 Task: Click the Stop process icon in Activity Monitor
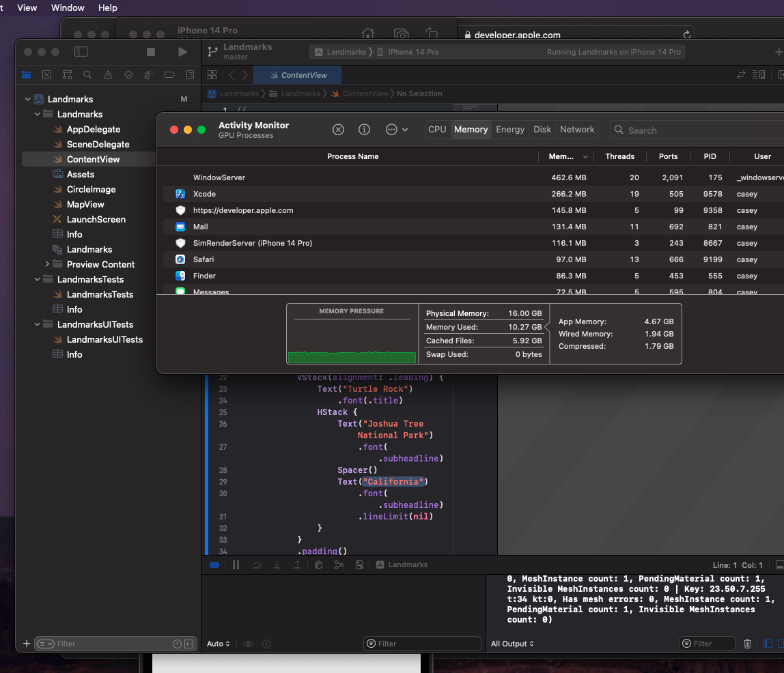point(338,130)
